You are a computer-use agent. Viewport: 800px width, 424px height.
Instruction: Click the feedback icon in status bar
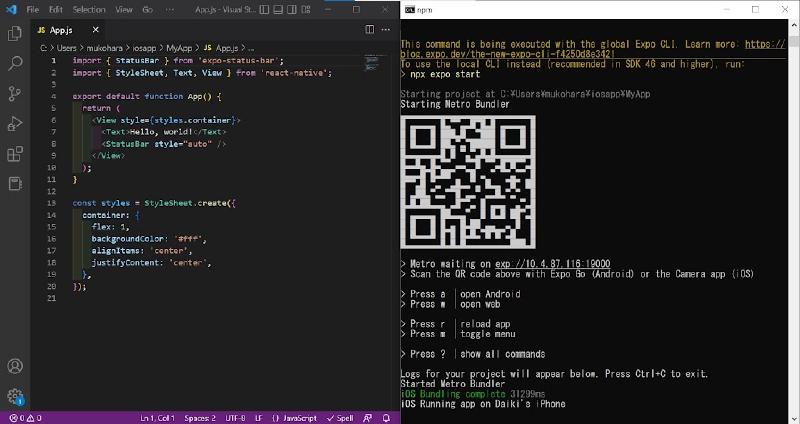pos(367,418)
